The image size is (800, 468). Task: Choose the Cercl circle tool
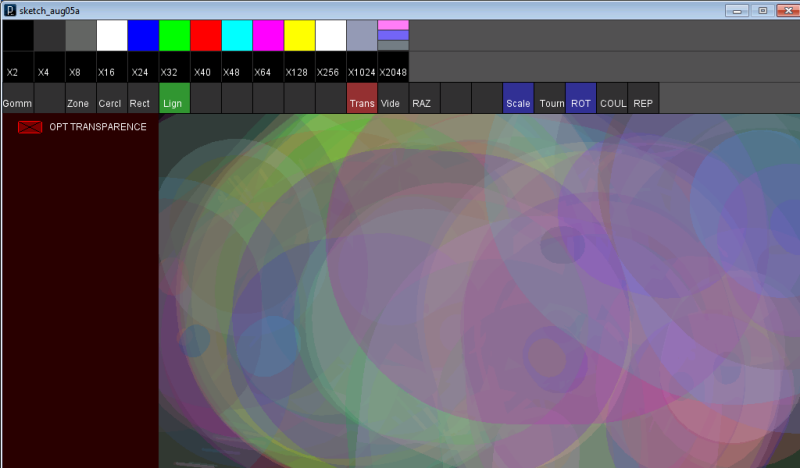tap(112, 98)
